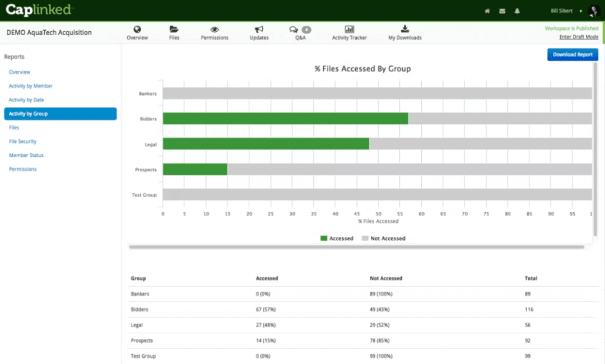Select Activity by Member in the Reports sidebar
The height and width of the screenshot is (364, 605).
31,86
